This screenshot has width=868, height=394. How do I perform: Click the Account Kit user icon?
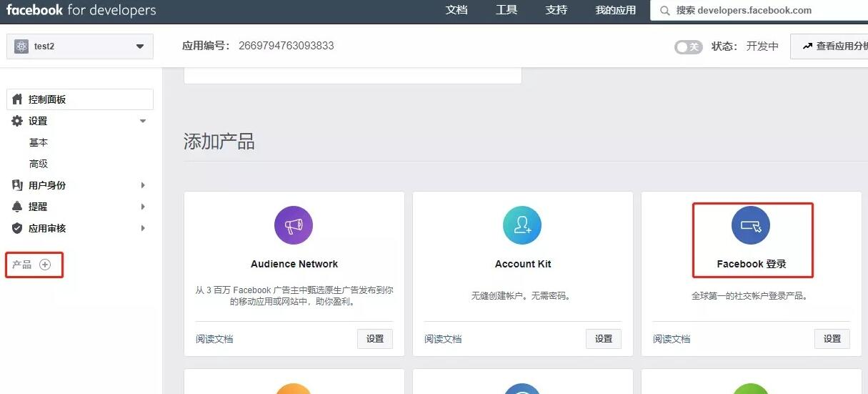click(x=522, y=226)
